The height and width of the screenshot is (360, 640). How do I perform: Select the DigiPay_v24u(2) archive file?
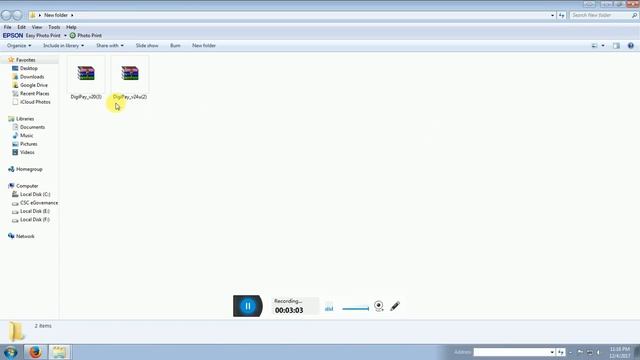[130, 79]
